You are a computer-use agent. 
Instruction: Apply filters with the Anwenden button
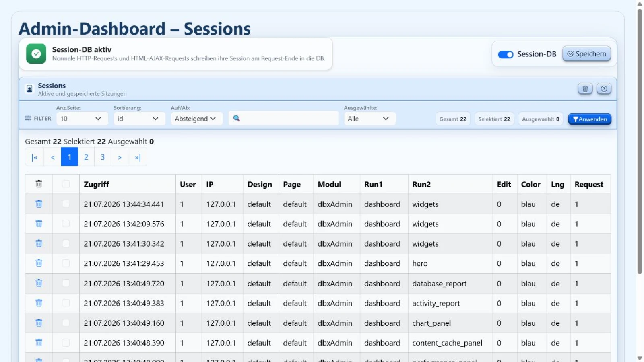pyautogui.click(x=590, y=119)
